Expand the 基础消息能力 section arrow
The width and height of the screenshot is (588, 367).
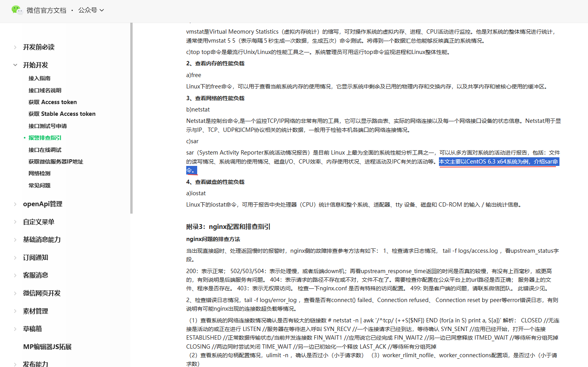[15, 240]
